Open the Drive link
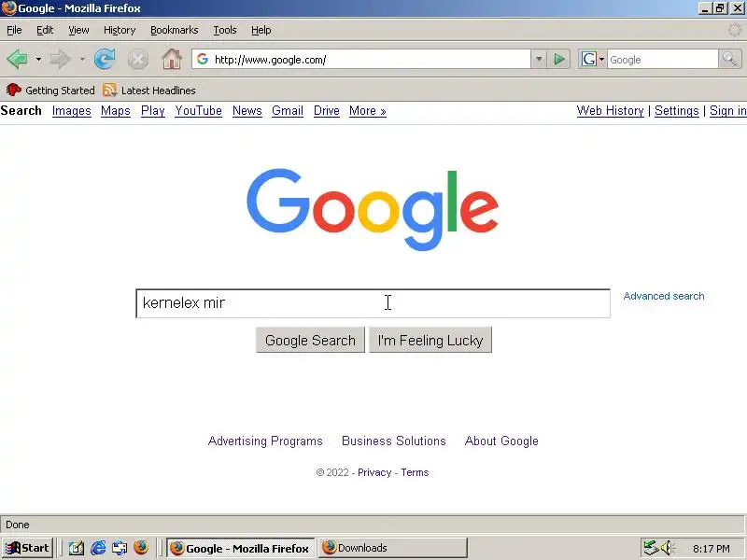The width and height of the screenshot is (747, 560). click(x=326, y=111)
